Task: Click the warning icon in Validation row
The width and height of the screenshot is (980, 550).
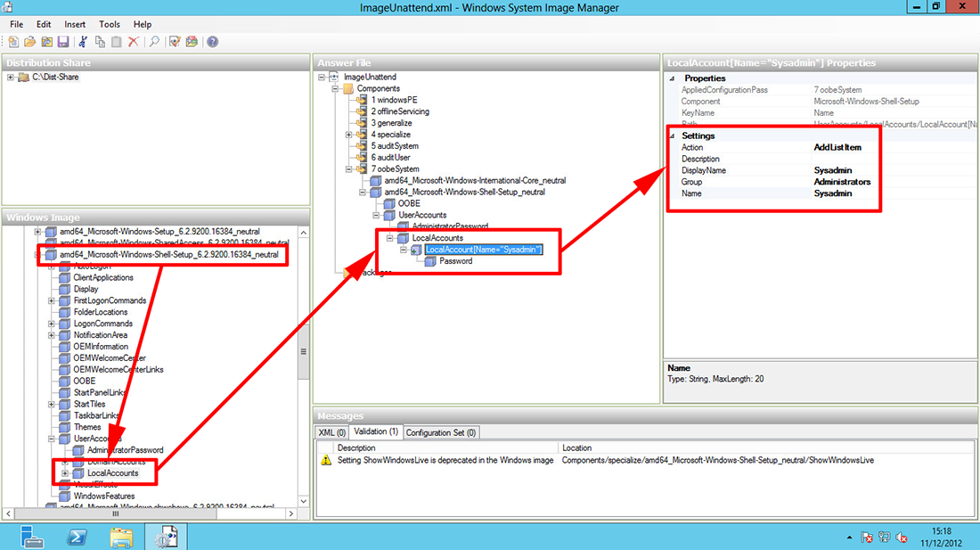Action: coord(326,461)
